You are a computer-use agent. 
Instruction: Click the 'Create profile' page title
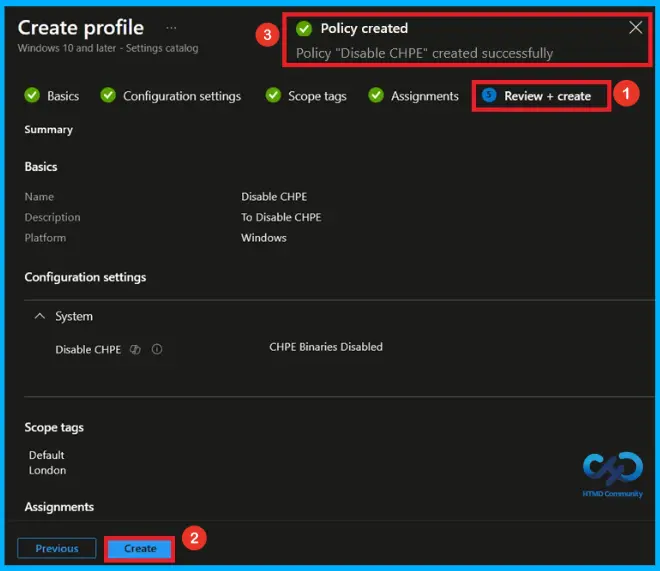click(x=81, y=28)
